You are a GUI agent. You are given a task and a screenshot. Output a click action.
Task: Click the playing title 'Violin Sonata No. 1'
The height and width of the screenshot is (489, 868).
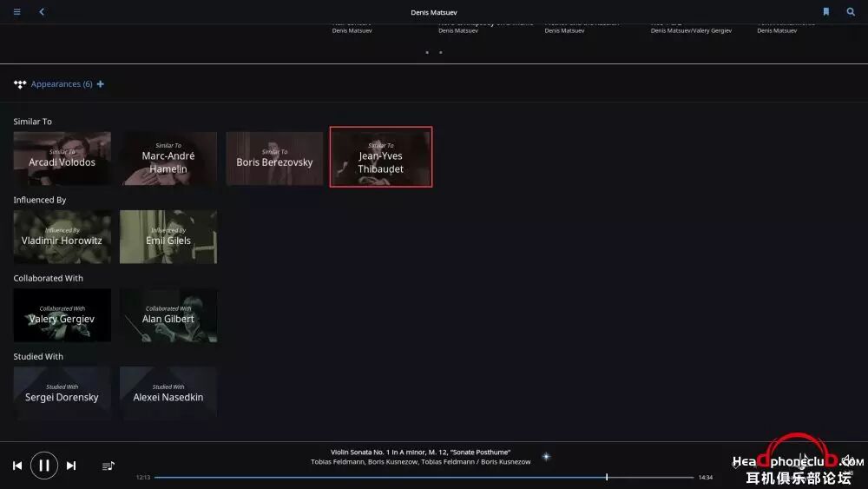point(421,452)
